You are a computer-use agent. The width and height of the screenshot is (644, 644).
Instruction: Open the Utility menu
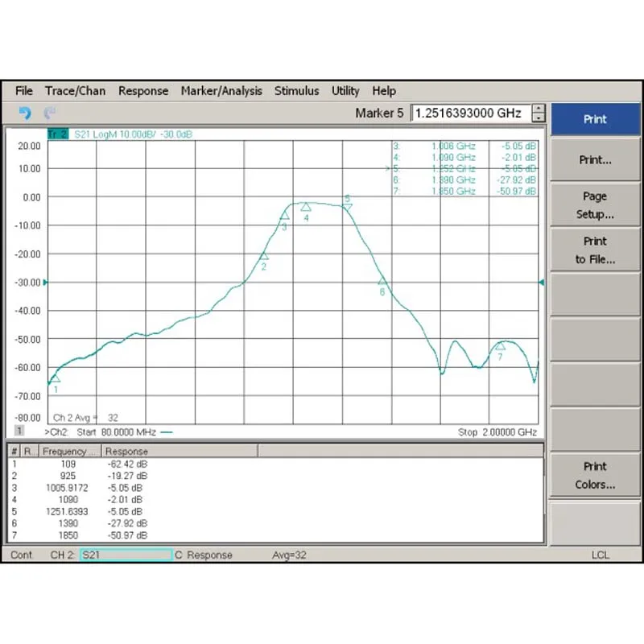[345, 91]
